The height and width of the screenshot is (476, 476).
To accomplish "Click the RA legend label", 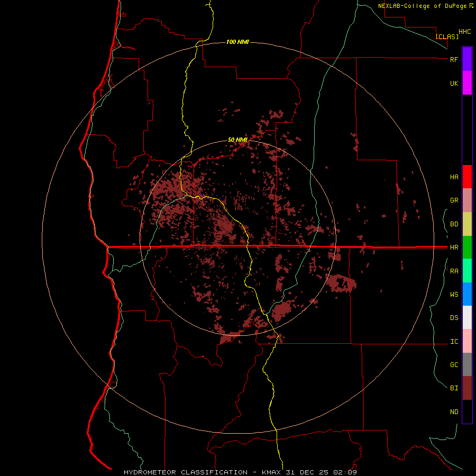I will click(x=454, y=271).
